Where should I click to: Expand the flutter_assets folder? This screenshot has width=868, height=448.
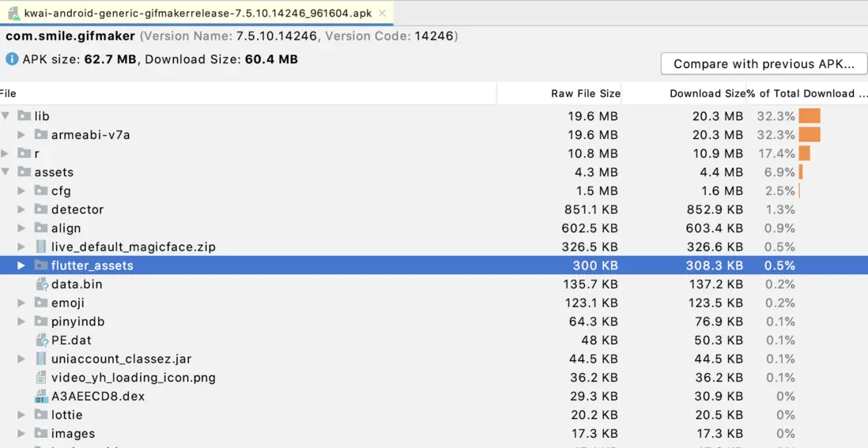pyautogui.click(x=22, y=265)
